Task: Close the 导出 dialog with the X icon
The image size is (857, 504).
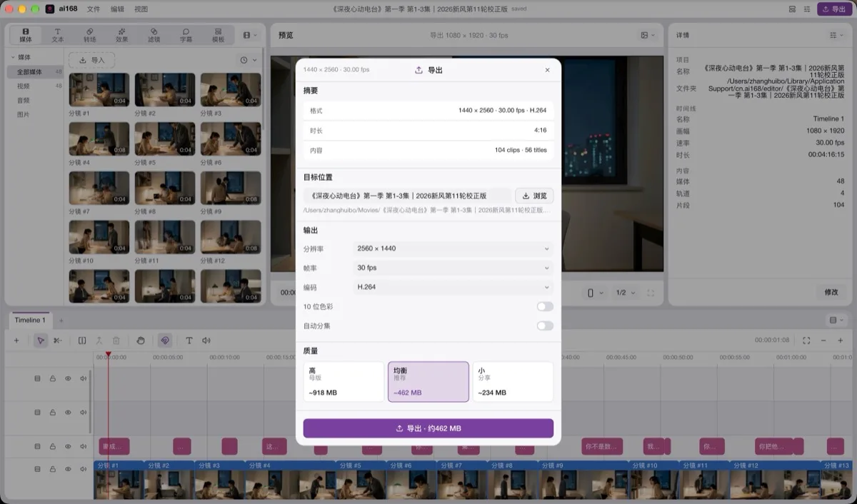Action: click(547, 70)
